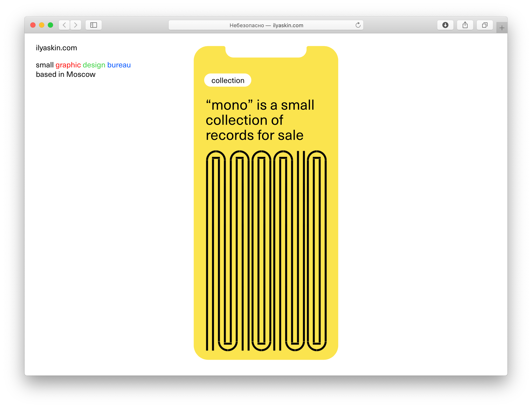Viewport: 532px width, 408px height.
Task: Open the downloads arrow icon
Action: (445, 25)
